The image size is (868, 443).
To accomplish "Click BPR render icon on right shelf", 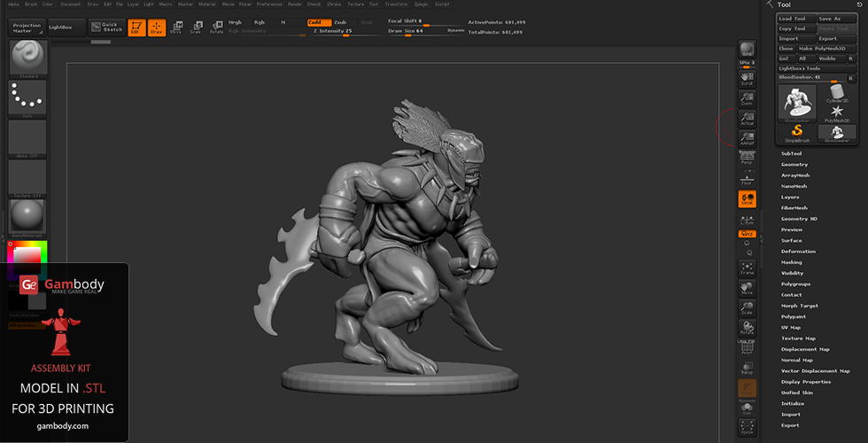I will [748, 50].
